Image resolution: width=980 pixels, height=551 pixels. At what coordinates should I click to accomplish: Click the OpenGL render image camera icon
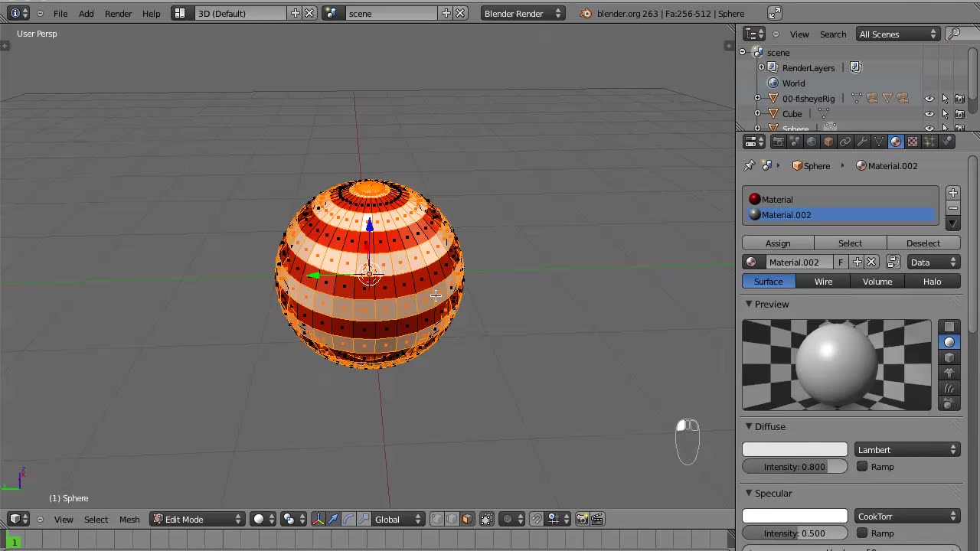tap(582, 520)
